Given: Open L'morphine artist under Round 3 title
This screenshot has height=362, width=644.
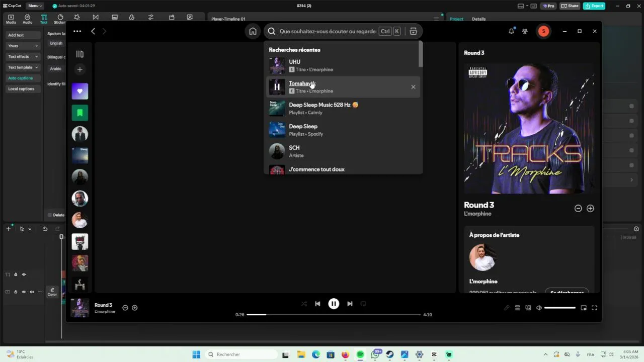Looking at the screenshot, I should [477, 214].
